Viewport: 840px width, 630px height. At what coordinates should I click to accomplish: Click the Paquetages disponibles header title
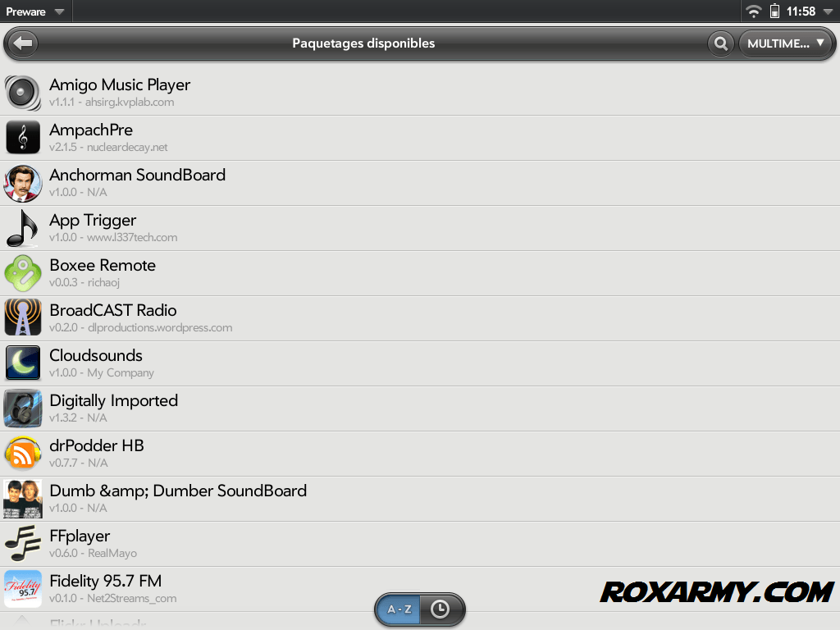[x=363, y=43]
